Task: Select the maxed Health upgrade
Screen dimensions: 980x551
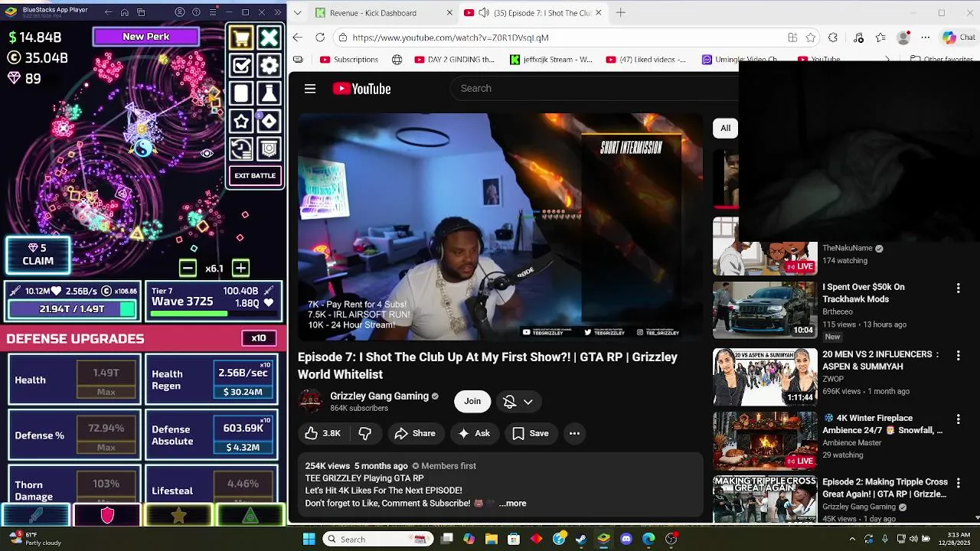Action: click(75, 380)
